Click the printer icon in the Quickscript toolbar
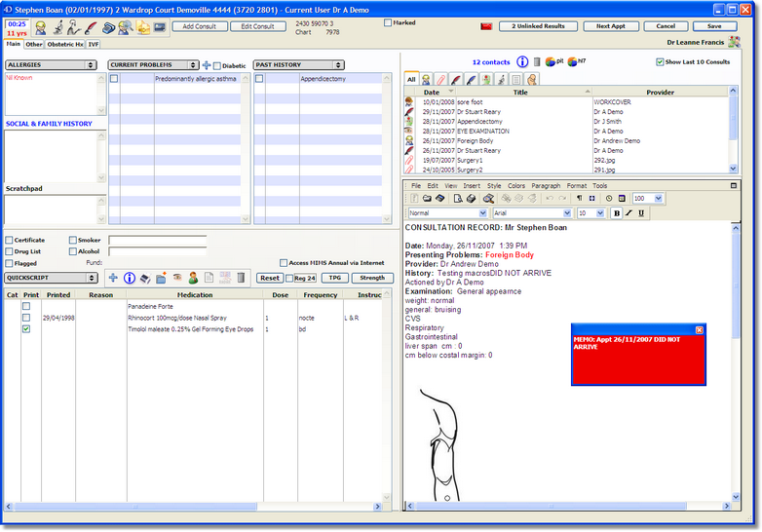 pyautogui.click(x=145, y=279)
